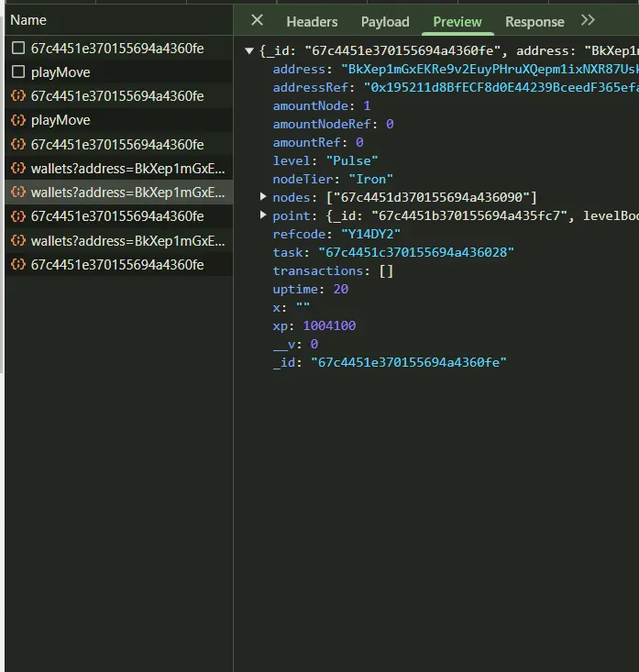639x672 pixels.
Task: Click the refcode value "Y14DY2"
Action: tap(370, 234)
